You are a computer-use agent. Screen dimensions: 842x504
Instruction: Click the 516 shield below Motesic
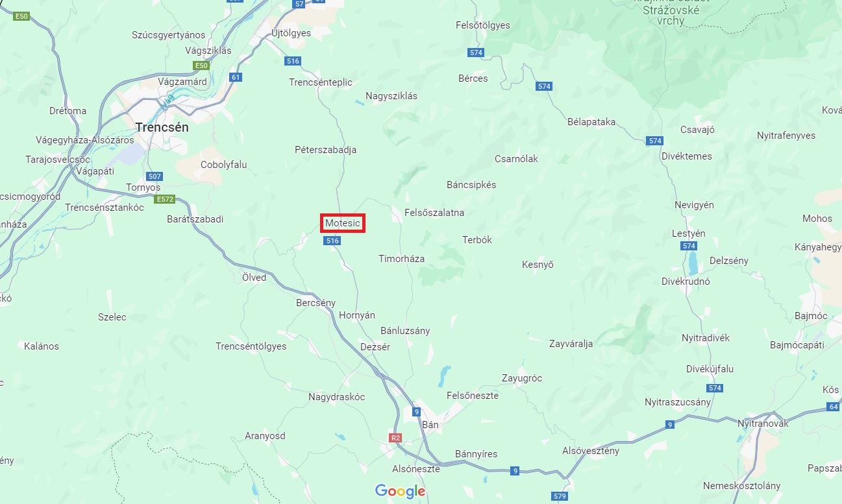332,241
